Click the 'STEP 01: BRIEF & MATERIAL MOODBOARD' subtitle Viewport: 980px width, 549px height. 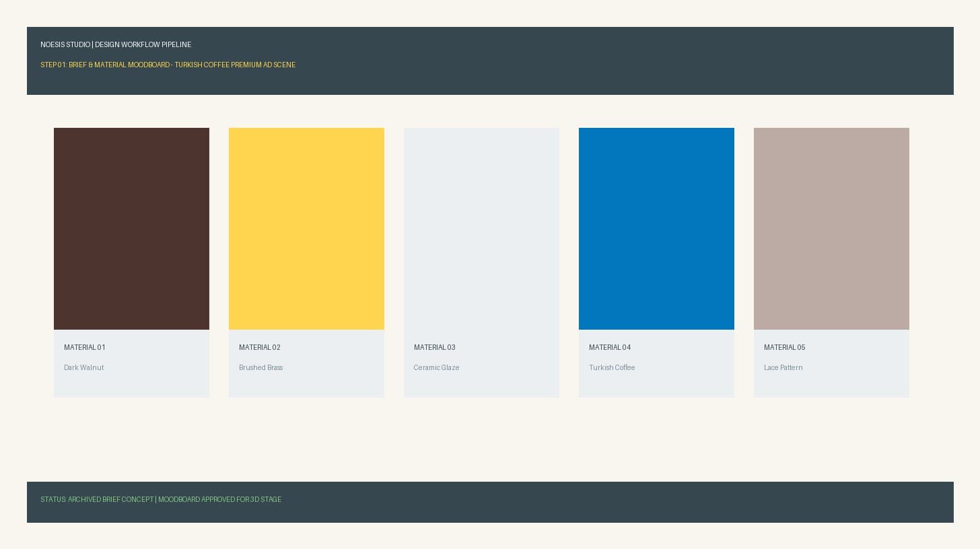(x=105, y=65)
